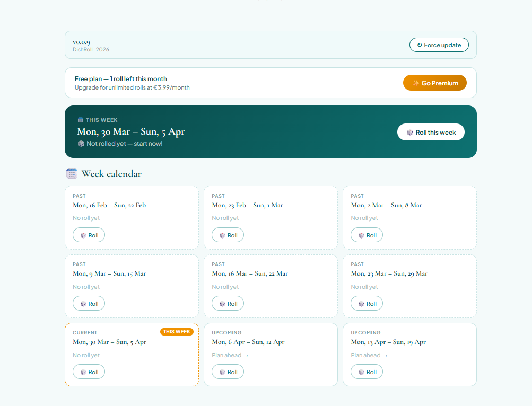
Task: Click the CURRENT label on this week's card
Action: pos(85,333)
